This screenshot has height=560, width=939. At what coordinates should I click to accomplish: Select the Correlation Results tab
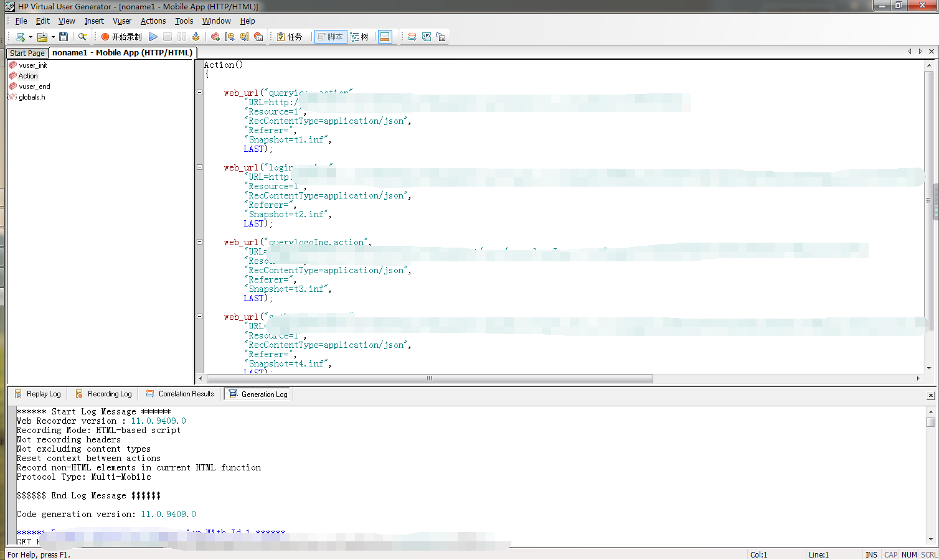coord(180,394)
